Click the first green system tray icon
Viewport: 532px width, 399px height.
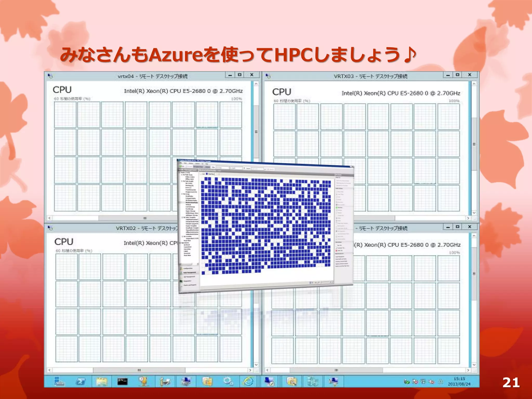pyautogui.click(x=407, y=382)
